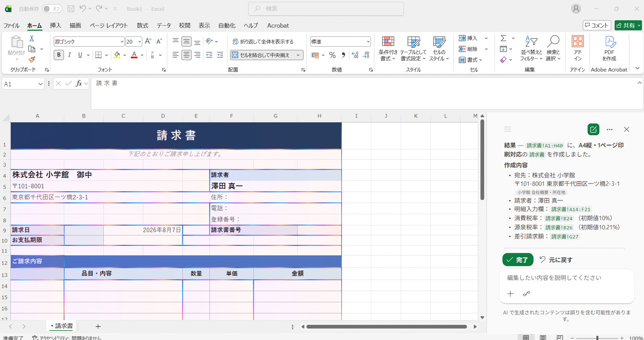
Task: Switch to the Data ribbon tab
Action: click(164, 25)
